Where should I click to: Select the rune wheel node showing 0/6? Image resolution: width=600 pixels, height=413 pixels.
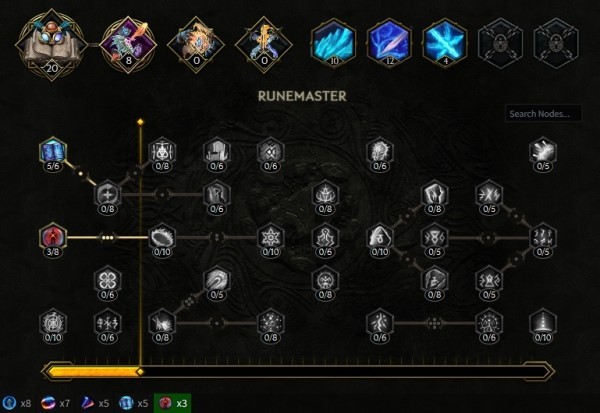[489, 324]
